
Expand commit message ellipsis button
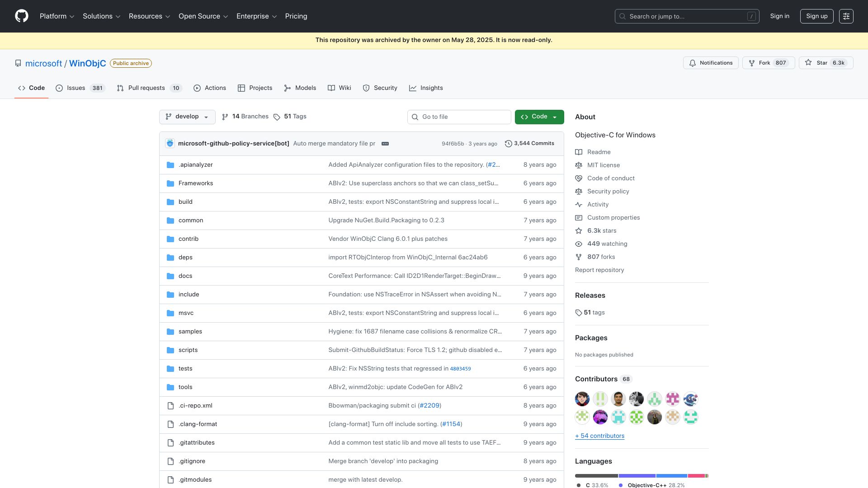[385, 144]
